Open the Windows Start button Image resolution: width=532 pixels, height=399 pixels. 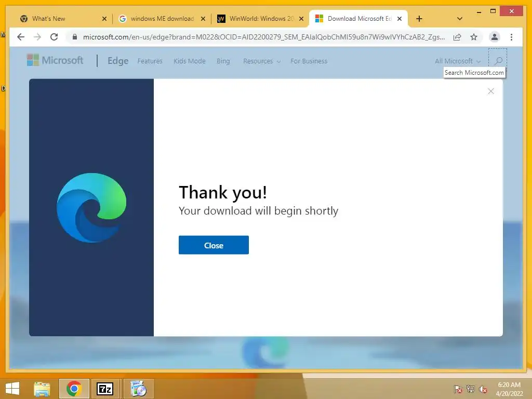pos(12,389)
